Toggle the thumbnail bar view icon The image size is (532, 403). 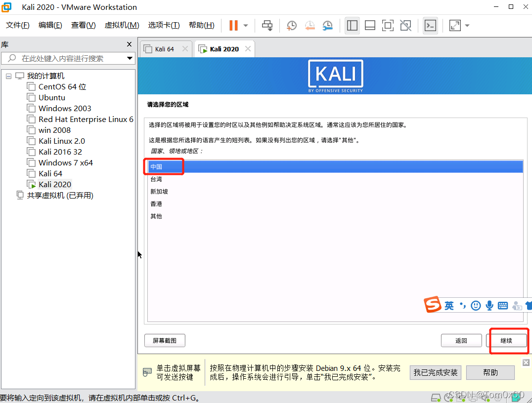(370, 25)
